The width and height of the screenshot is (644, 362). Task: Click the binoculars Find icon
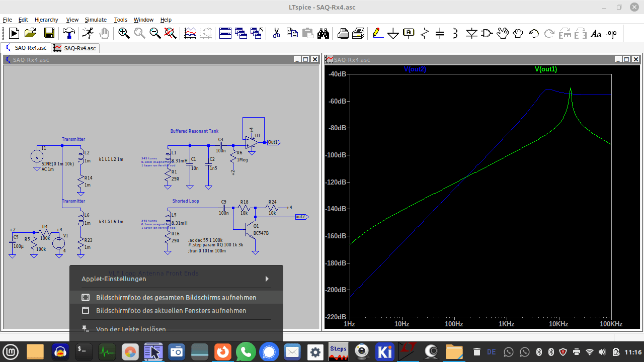(323, 33)
